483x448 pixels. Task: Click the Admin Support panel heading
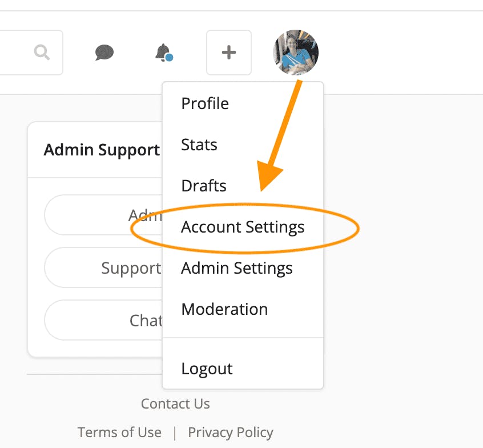pos(102,150)
